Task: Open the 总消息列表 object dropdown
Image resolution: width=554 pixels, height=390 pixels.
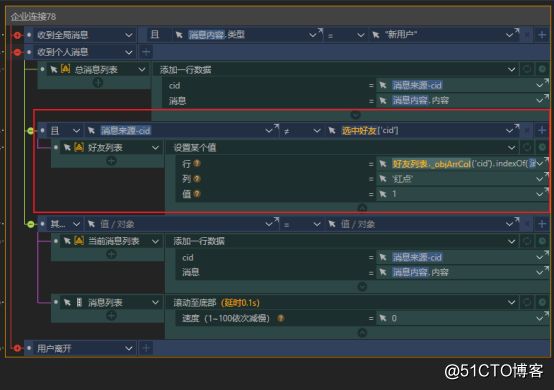Action: (x=142, y=70)
